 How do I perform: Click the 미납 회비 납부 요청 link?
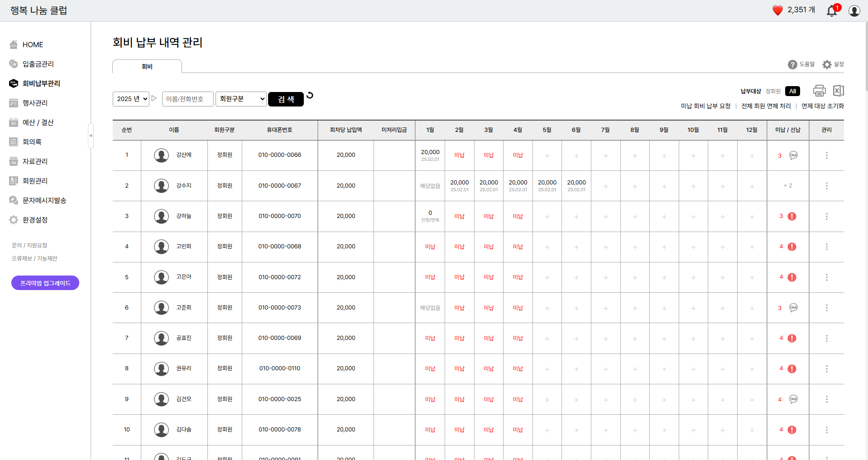coord(705,106)
